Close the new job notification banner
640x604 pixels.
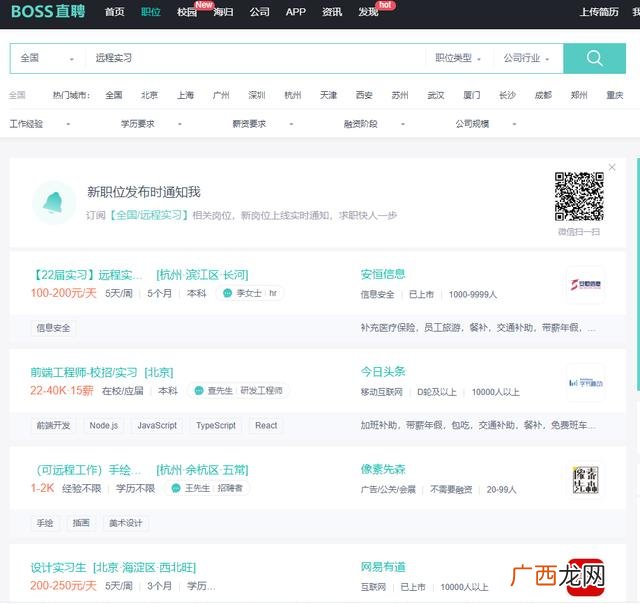pos(612,167)
